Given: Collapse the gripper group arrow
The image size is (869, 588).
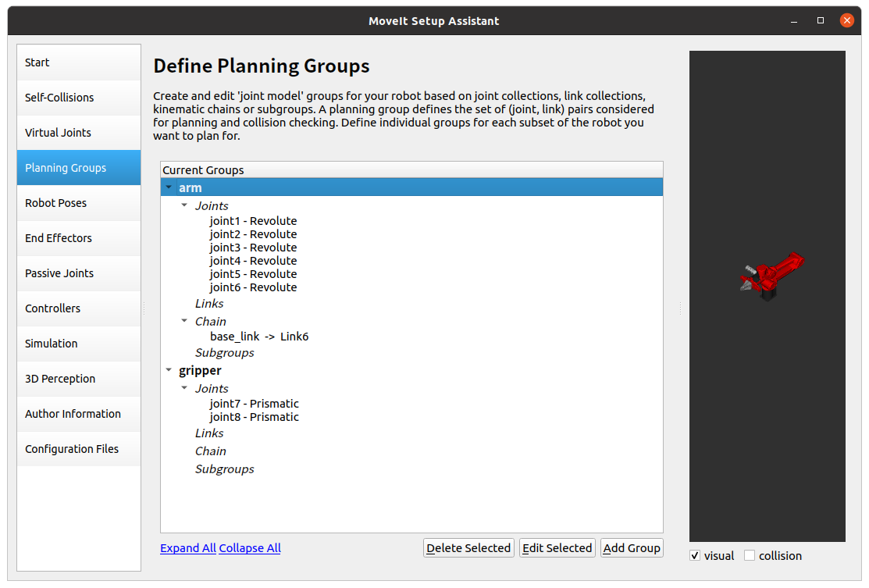Looking at the screenshot, I should click(169, 369).
